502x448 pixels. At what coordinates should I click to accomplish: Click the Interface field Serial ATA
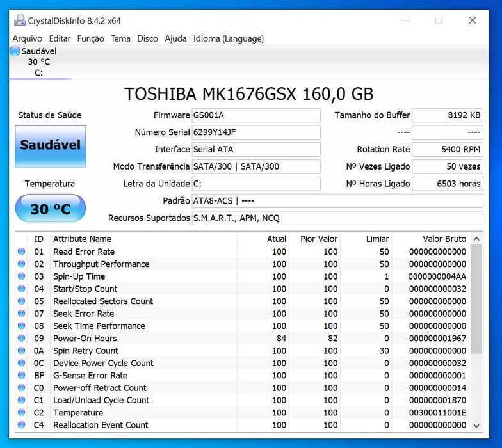tap(256, 150)
